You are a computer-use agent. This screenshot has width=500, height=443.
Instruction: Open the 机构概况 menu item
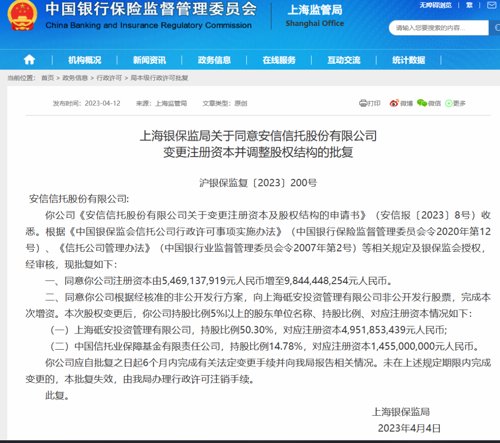(85, 60)
